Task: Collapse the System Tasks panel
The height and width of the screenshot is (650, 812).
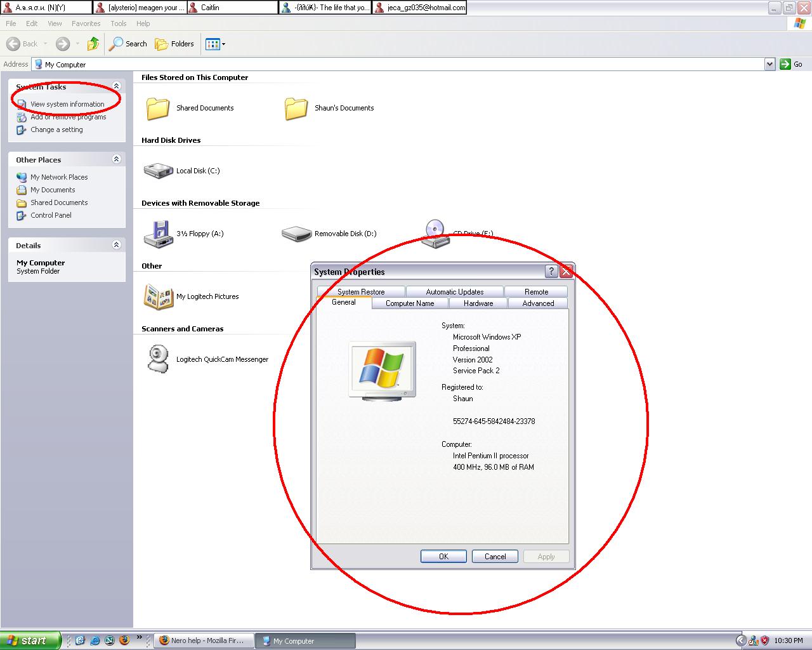Action: pos(116,86)
